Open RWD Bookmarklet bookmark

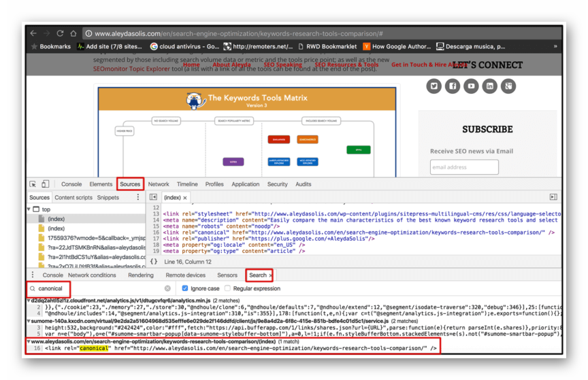pos(327,46)
